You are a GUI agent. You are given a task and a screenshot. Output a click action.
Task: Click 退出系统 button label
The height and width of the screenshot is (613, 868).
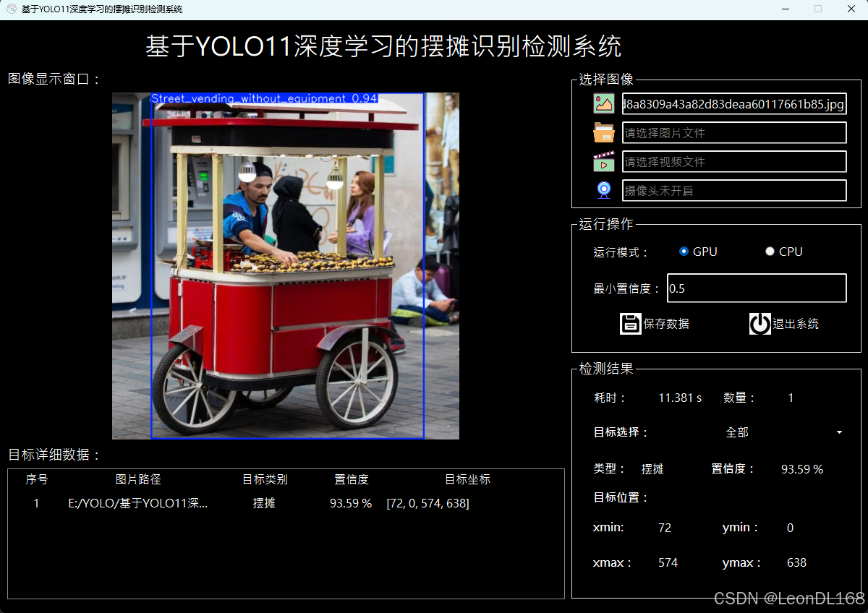796,324
